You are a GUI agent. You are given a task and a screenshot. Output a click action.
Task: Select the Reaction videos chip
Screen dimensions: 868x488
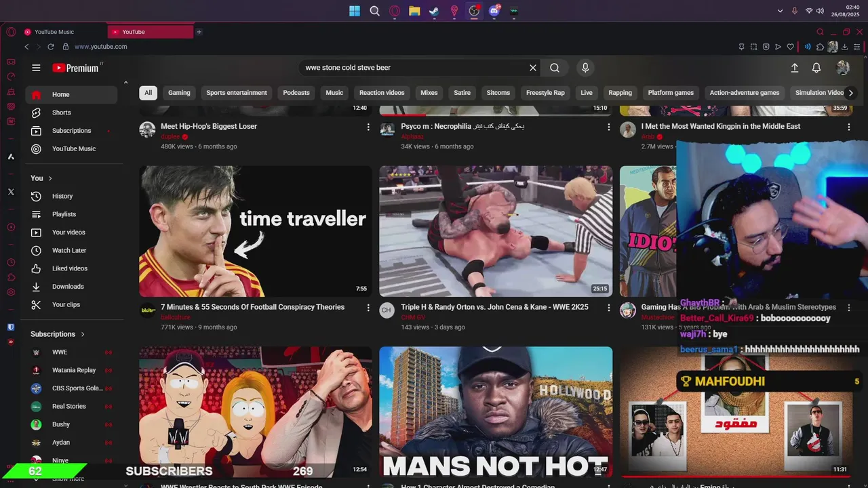382,93
